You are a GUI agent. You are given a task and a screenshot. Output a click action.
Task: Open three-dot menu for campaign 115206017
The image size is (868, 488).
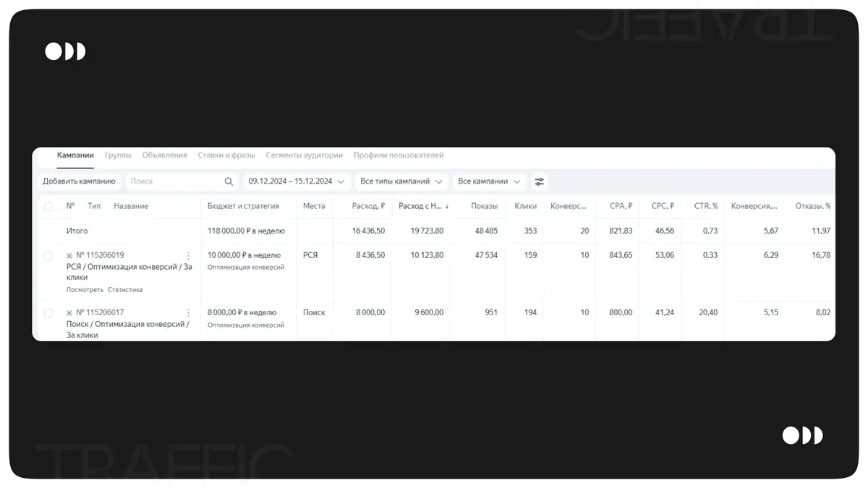click(189, 313)
